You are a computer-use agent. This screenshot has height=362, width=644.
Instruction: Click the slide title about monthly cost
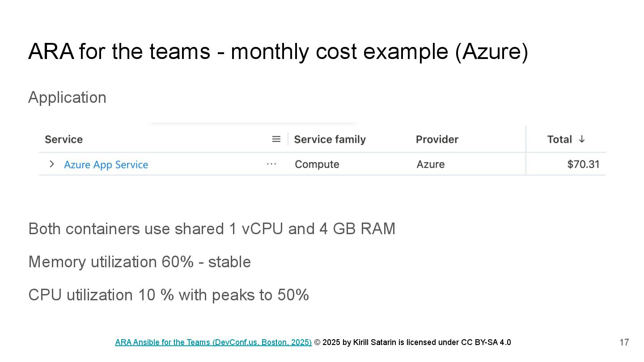(278, 51)
